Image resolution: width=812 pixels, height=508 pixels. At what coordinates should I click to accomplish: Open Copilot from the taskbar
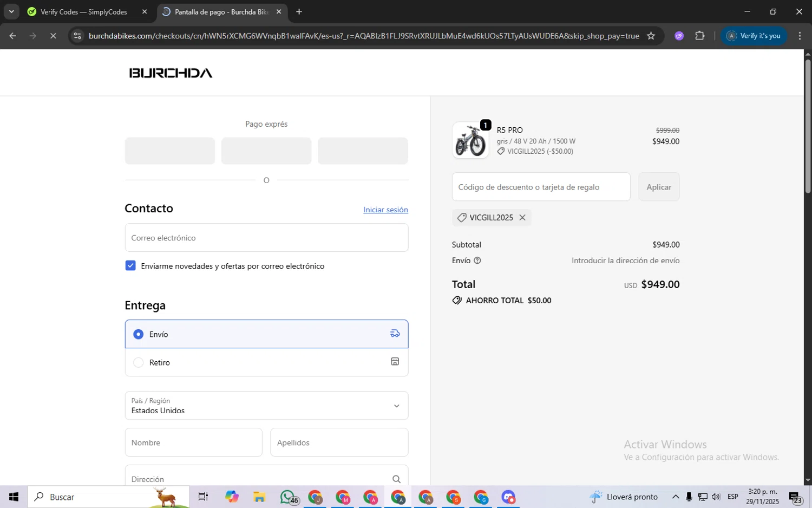232,497
